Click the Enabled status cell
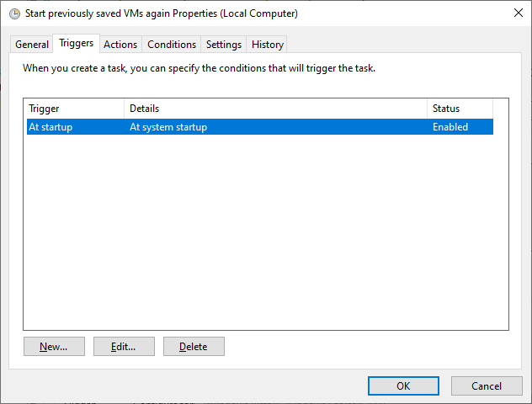The image size is (532, 404). 450,127
